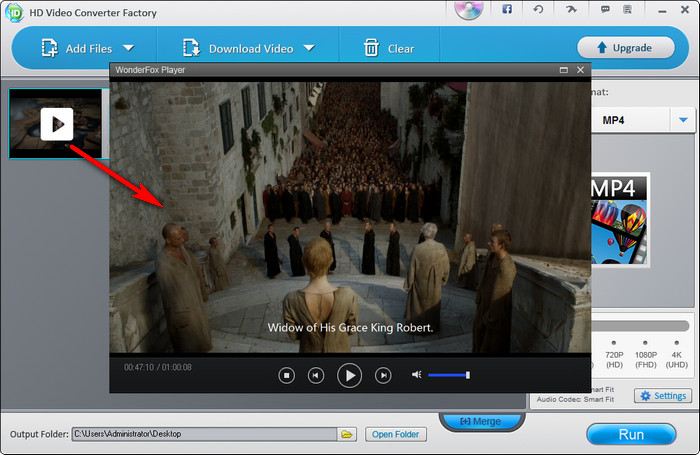Open the disc icon in title bar
The height and width of the screenshot is (455, 700).
(469, 9)
